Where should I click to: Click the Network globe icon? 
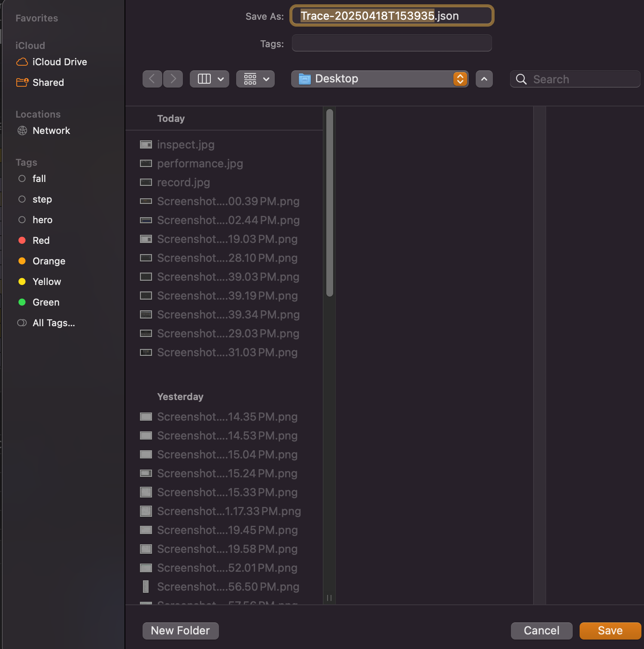[x=22, y=130]
